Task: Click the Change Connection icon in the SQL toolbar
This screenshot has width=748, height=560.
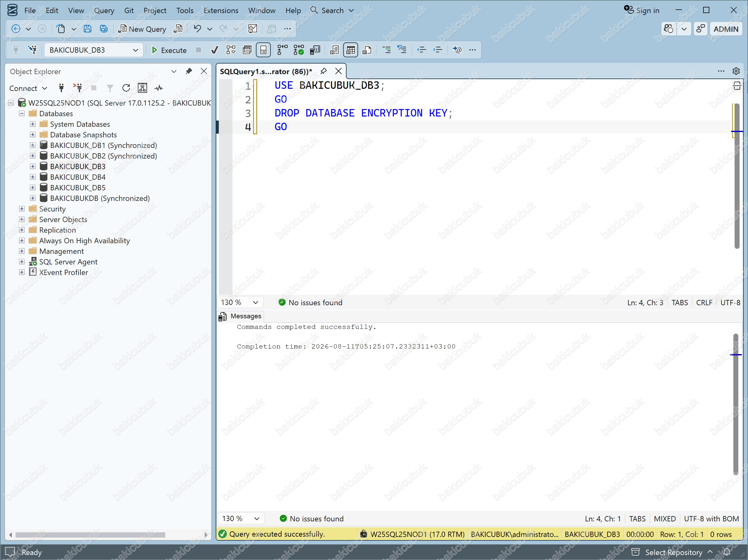Action: point(32,50)
